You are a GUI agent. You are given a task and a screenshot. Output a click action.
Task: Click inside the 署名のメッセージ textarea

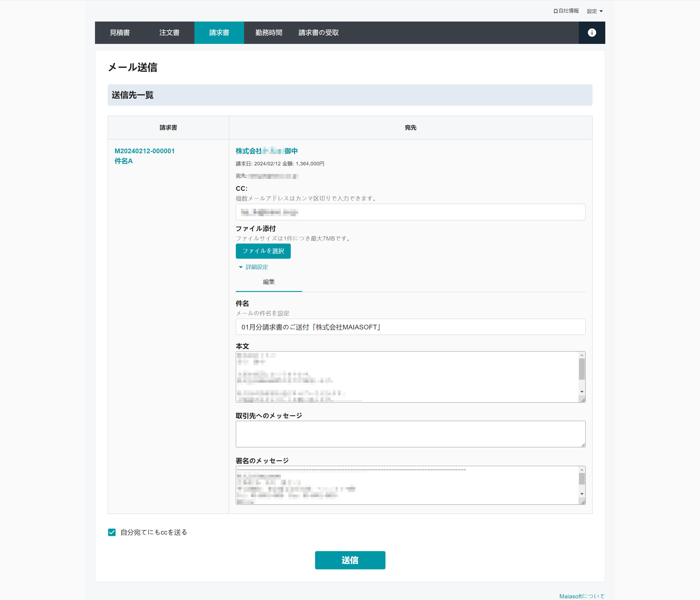coord(407,485)
